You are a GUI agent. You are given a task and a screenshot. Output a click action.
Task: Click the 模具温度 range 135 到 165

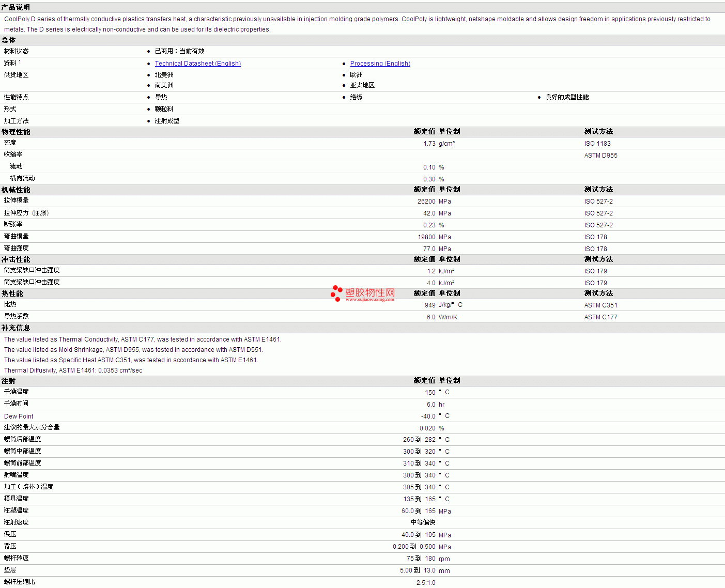pyautogui.click(x=419, y=499)
